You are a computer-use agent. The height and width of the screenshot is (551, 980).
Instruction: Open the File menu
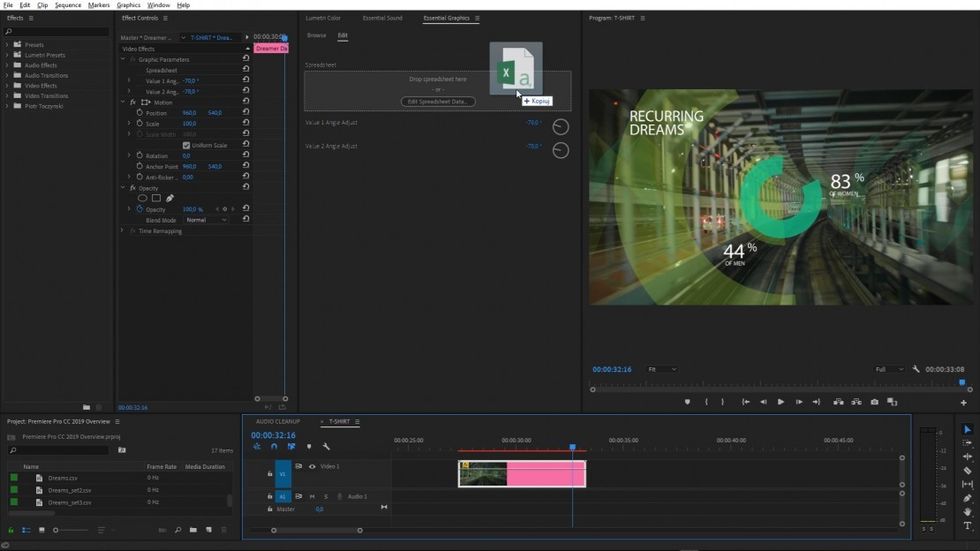(x=8, y=5)
